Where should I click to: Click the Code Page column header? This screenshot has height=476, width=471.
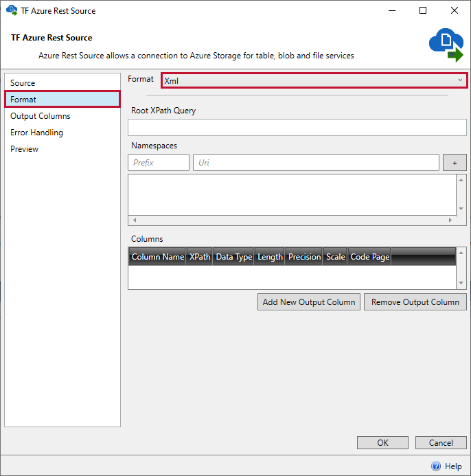pos(369,257)
